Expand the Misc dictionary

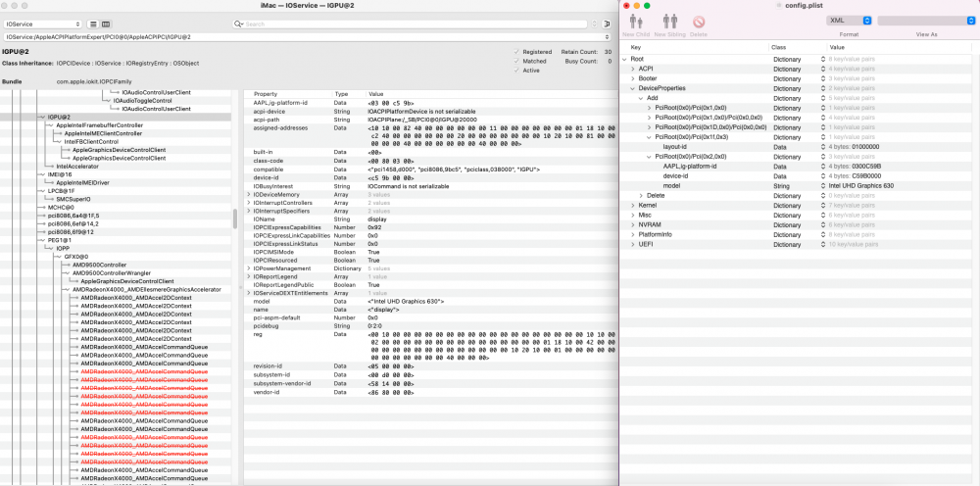click(x=633, y=215)
